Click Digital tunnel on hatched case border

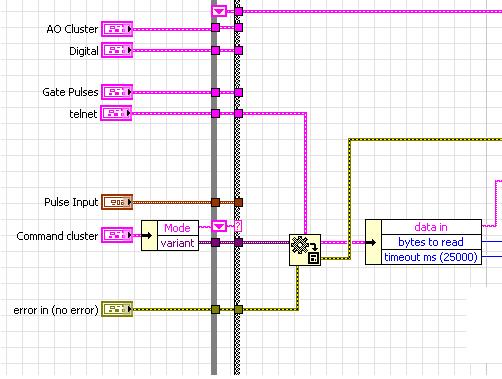[238, 51]
